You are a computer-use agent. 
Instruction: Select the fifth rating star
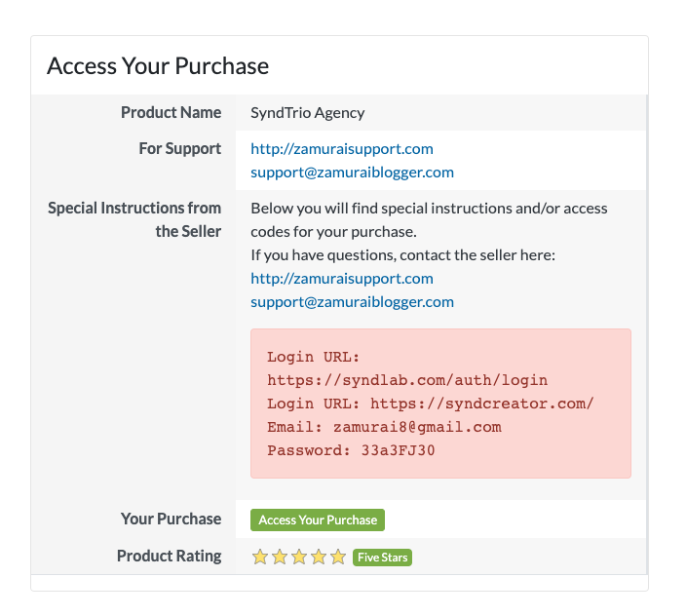tap(338, 558)
